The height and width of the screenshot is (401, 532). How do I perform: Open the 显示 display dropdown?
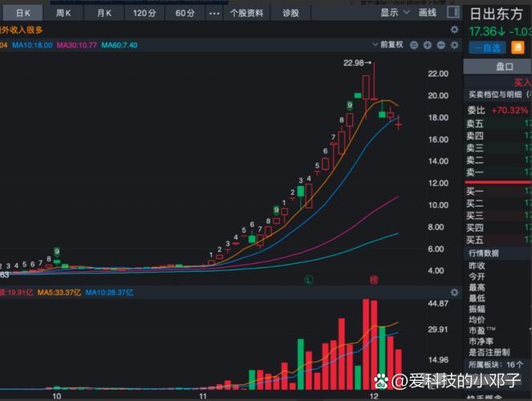(395, 13)
